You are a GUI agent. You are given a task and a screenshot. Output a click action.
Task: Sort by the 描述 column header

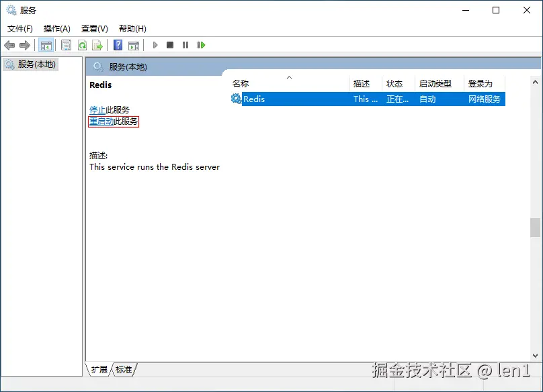tap(366, 84)
